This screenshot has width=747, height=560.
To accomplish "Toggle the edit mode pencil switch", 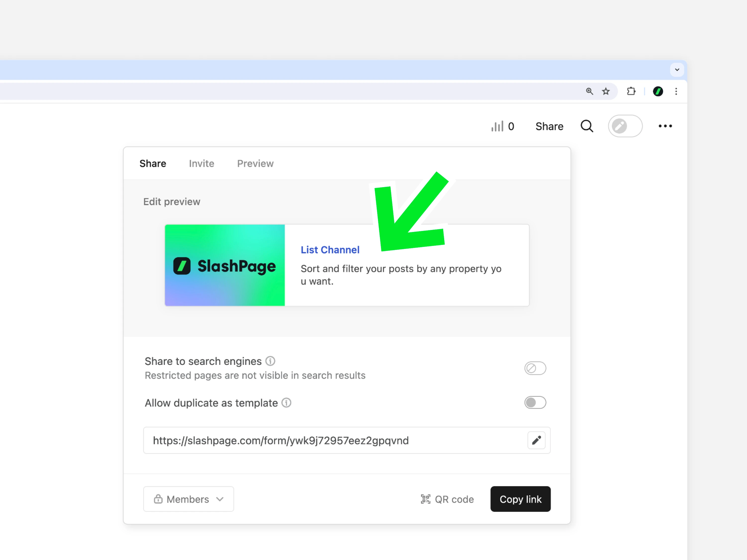I will pyautogui.click(x=625, y=126).
